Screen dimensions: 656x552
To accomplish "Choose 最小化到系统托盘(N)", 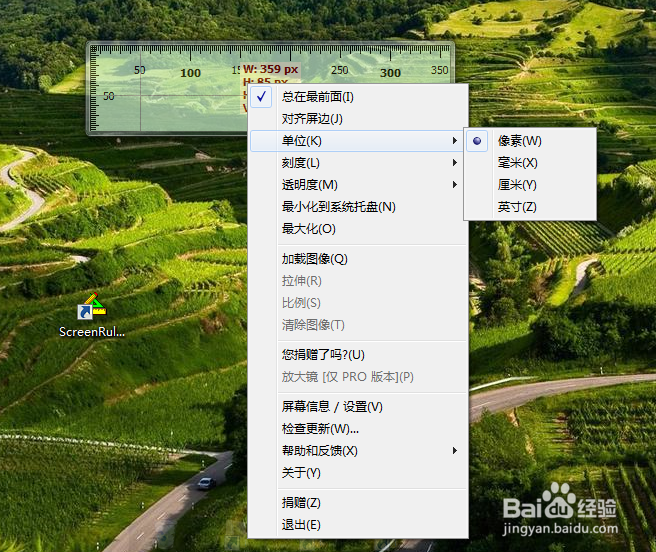I will click(358, 207).
